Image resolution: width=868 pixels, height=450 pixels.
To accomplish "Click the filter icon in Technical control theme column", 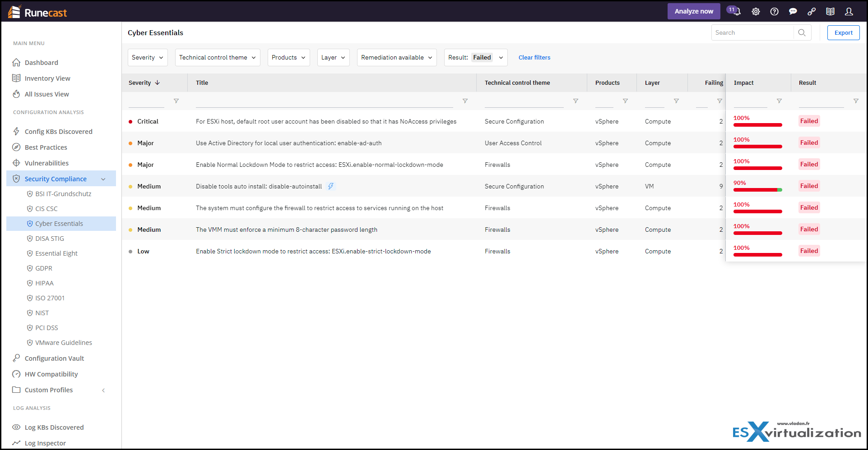I will click(x=576, y=101).
